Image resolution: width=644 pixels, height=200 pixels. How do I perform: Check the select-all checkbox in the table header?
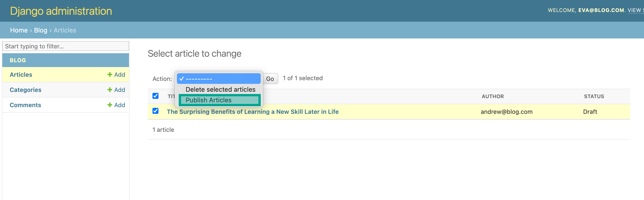coord(155,96)
